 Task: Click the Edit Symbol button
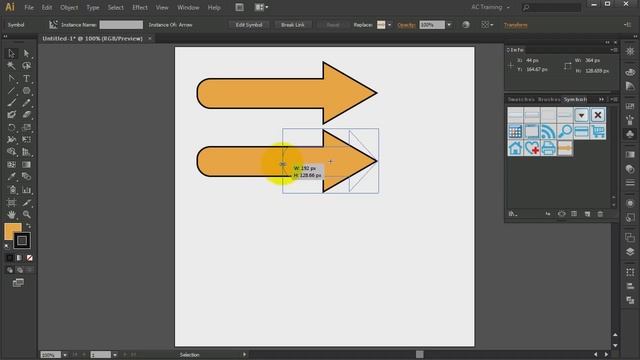point(249,25)
